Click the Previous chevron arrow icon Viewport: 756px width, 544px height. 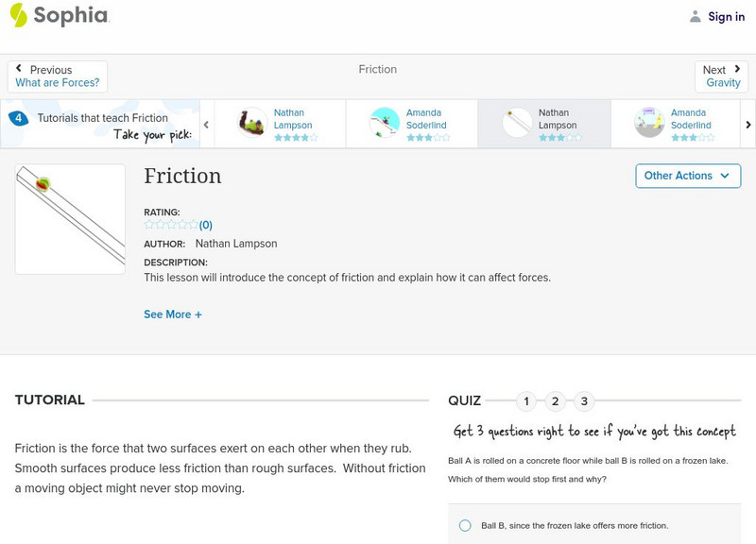pyautogui.click(x=19, y=69)
